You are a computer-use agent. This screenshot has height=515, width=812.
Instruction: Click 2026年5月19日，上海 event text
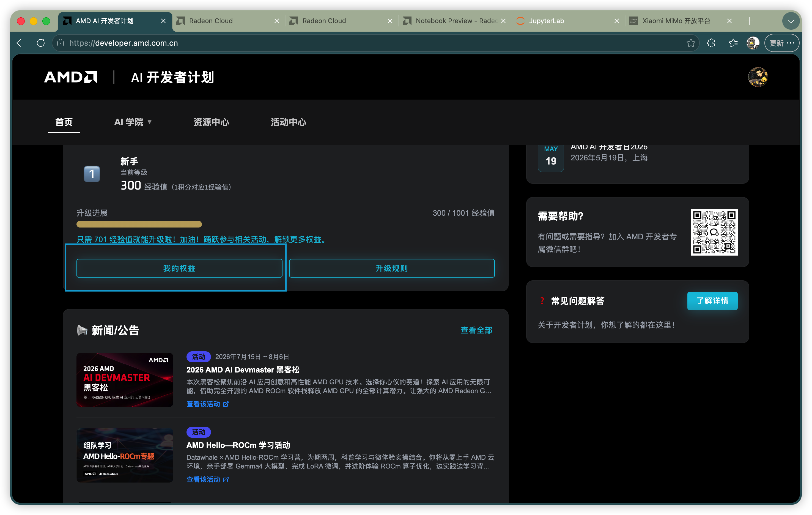(609, 158)
